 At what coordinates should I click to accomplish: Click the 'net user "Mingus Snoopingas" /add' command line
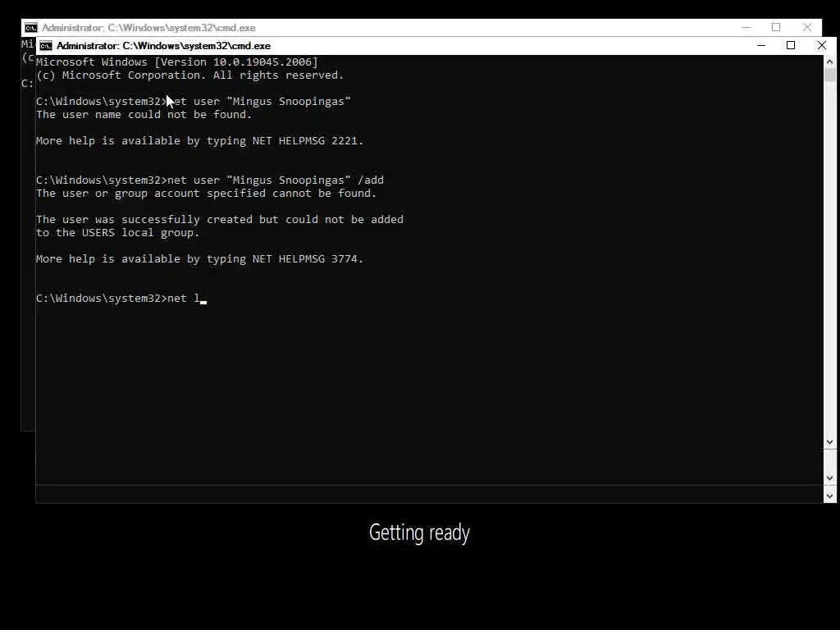coord(209,180)
